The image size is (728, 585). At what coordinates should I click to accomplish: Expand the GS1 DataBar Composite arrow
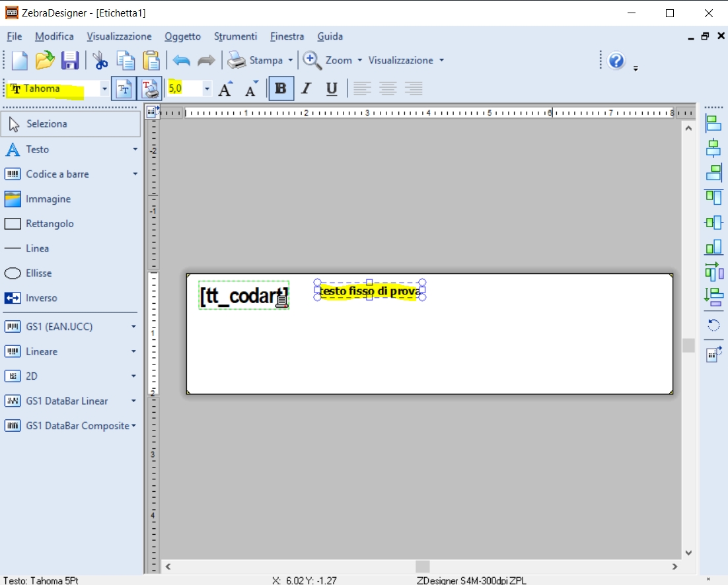pos(133,426)
